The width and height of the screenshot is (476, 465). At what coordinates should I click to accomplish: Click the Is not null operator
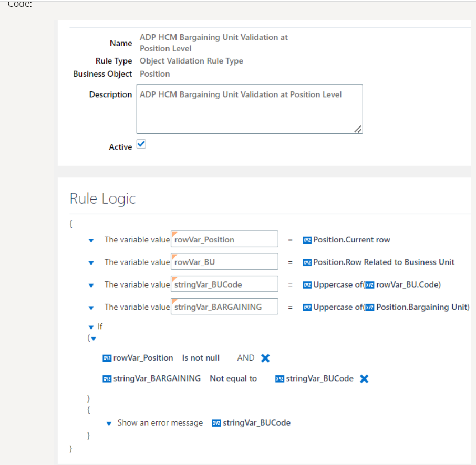point(201,358)
